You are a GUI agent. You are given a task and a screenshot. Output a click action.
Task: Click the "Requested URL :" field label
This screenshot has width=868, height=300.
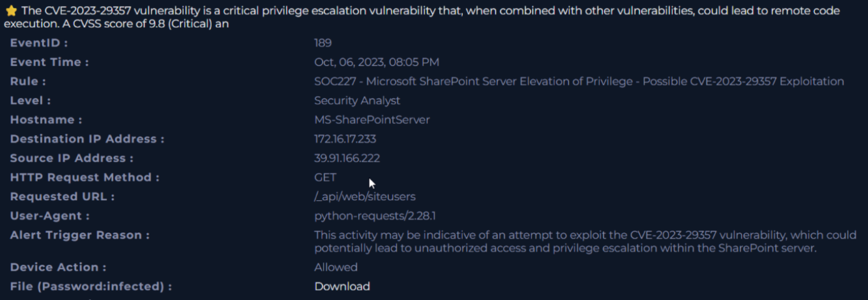coord(62,197)
